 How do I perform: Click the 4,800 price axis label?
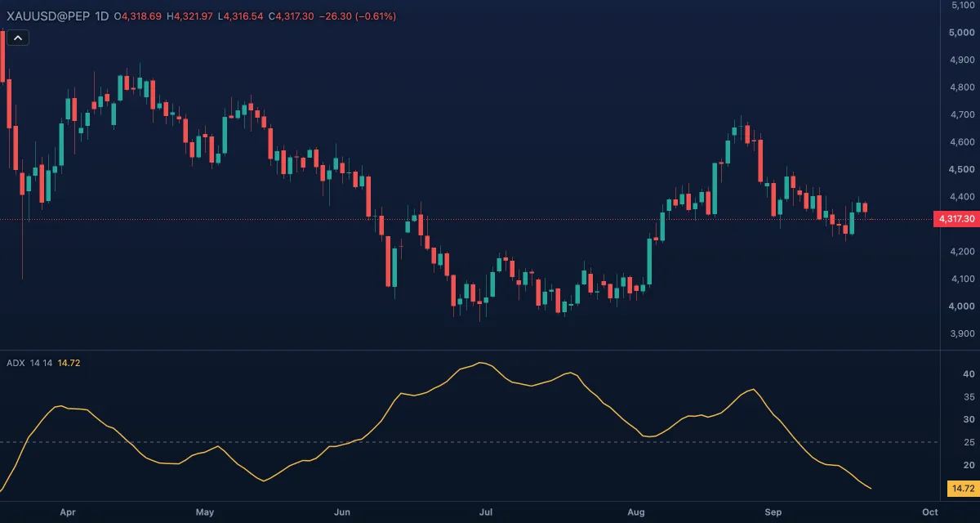click(x=964, y=87)
